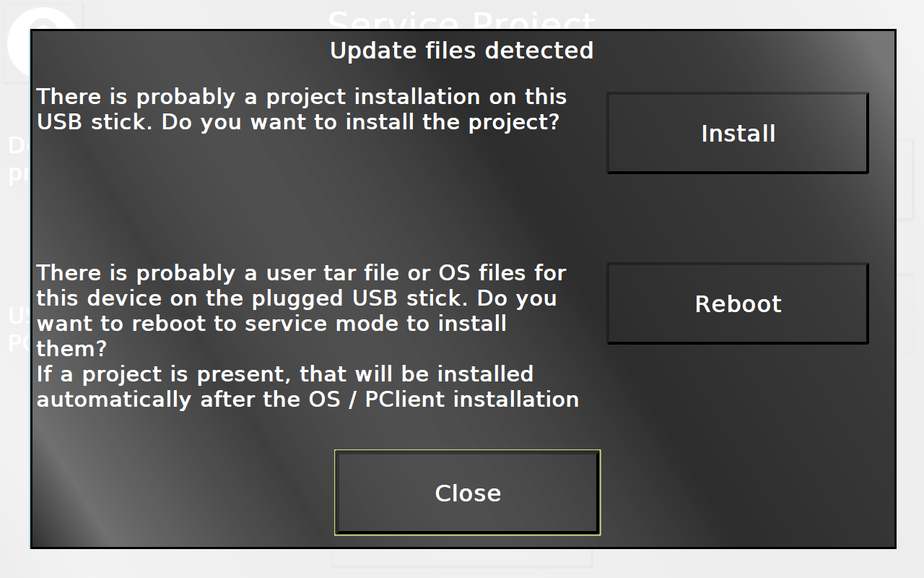Click the 'If a project is present' note

(308, 387)
